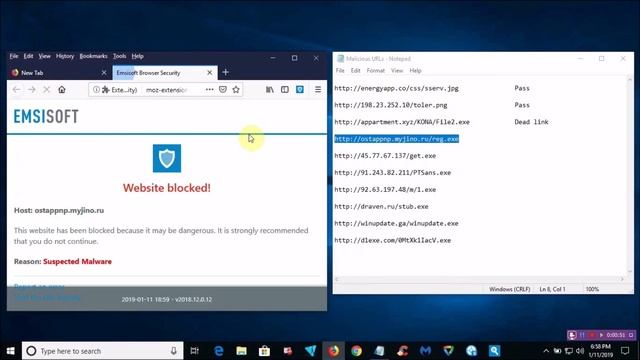Open Task View from taskbar
The image size is (640, 360).
[195, 351]
